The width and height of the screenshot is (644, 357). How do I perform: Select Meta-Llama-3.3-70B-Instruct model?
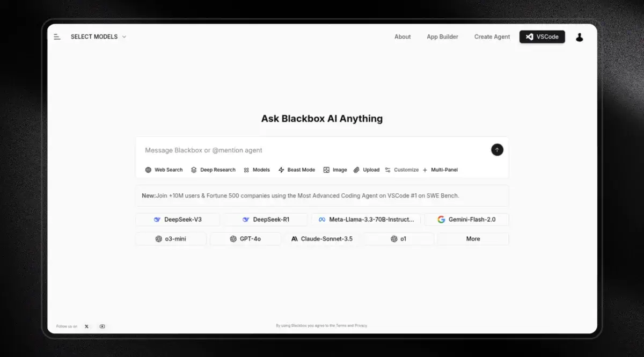pyautogui.click(x=366, y=220)
